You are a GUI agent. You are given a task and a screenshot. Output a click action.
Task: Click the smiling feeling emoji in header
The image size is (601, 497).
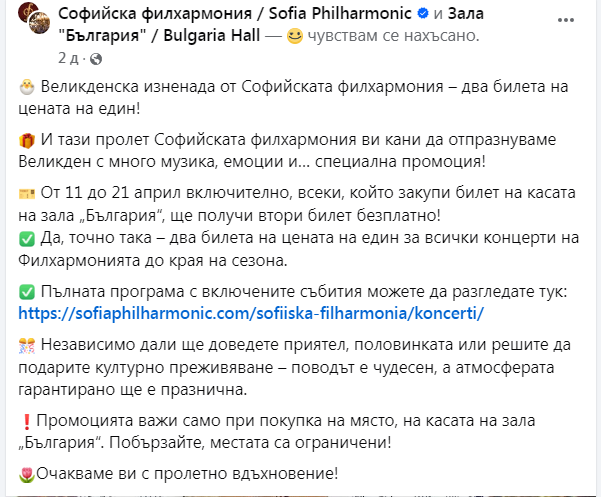tap(295, 36)
